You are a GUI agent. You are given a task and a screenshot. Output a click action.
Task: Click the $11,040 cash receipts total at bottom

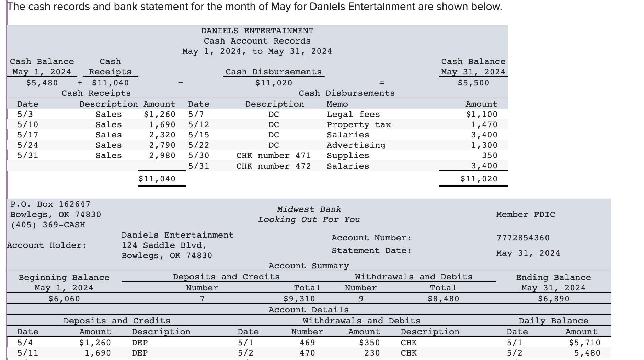click(157, 179)
